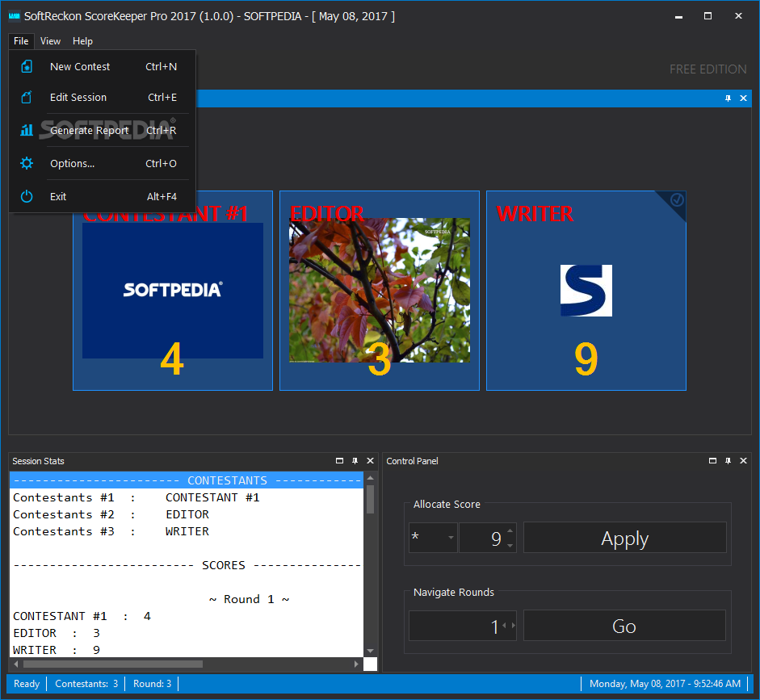Click the Ready status bar entry
The image size is (760, 700).
pyautogui.click(x=27, y=684)
